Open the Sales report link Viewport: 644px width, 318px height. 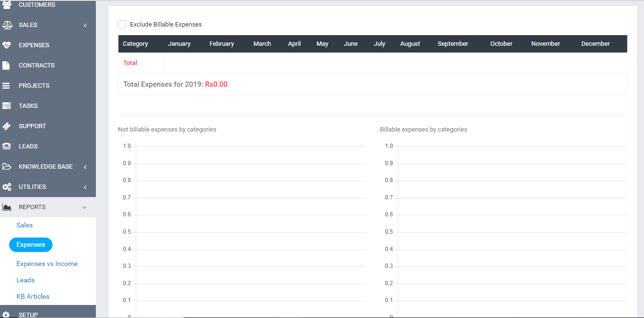point(25,225)
